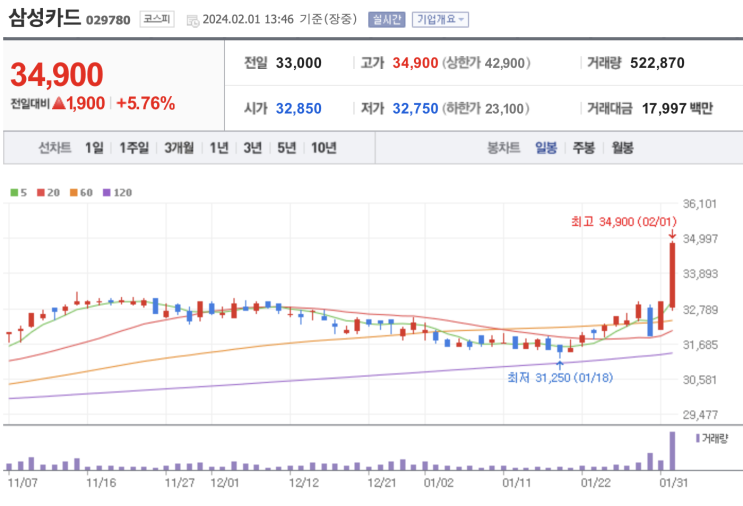Viewport: 743px width, 506px height.
Task: Click the 하한가 23,100 text
Action: point(486,108)
